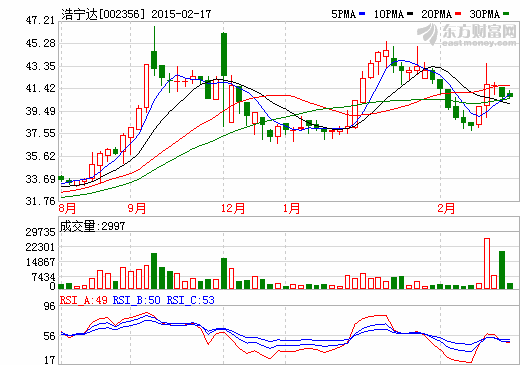Click the tallest red volume bar in February
Image resolution: width=520 pixels, height=365 pixels.
487,263
